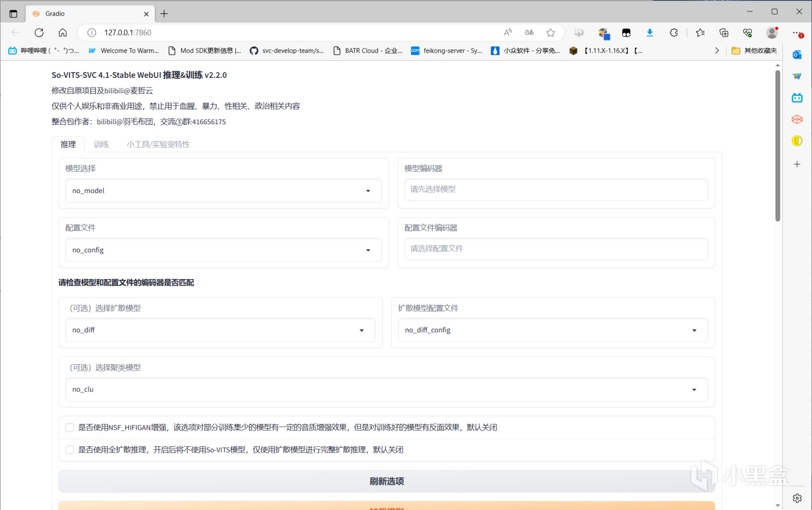The image size is (812, 510).
Task: Add a site to the sidebar
Action: pos(797,164)
